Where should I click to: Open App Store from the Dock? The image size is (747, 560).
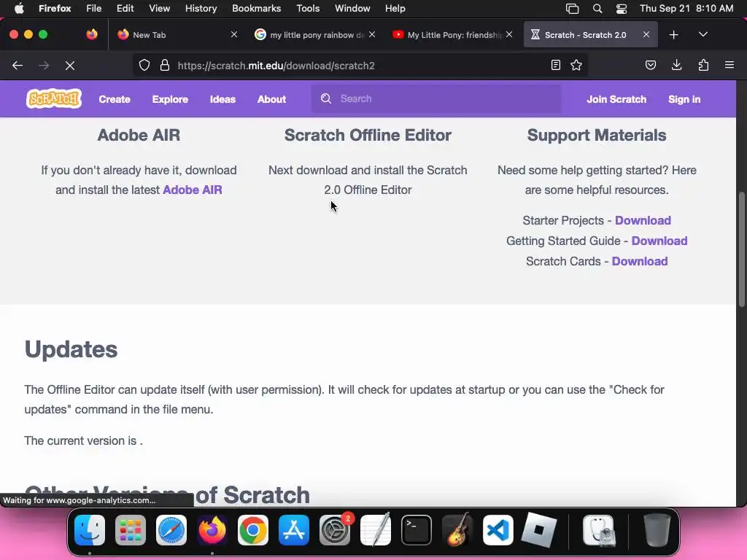tap(294, 530)
